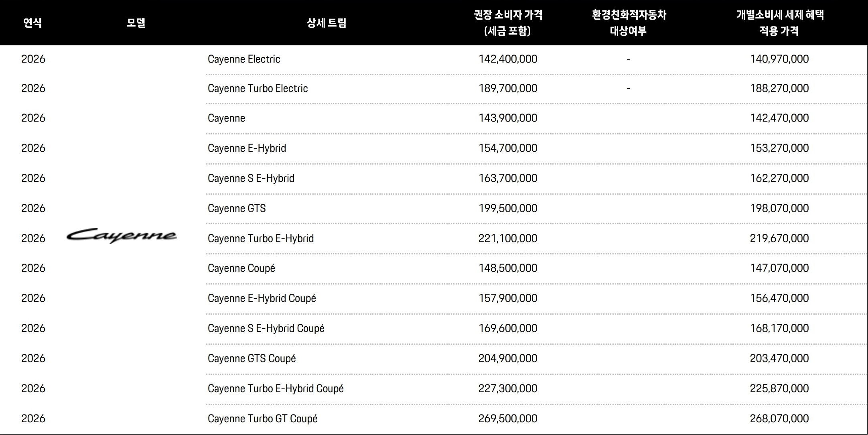The height and width of the screenshot is (435, 868).
Task: Select the Cayenne Electric trim row
Action: (244, 59)
